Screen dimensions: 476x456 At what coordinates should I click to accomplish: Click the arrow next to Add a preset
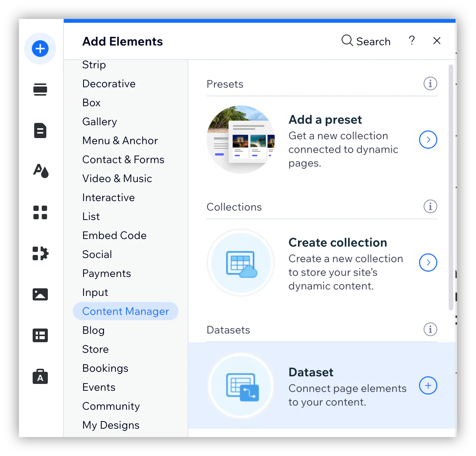(428, 140)
